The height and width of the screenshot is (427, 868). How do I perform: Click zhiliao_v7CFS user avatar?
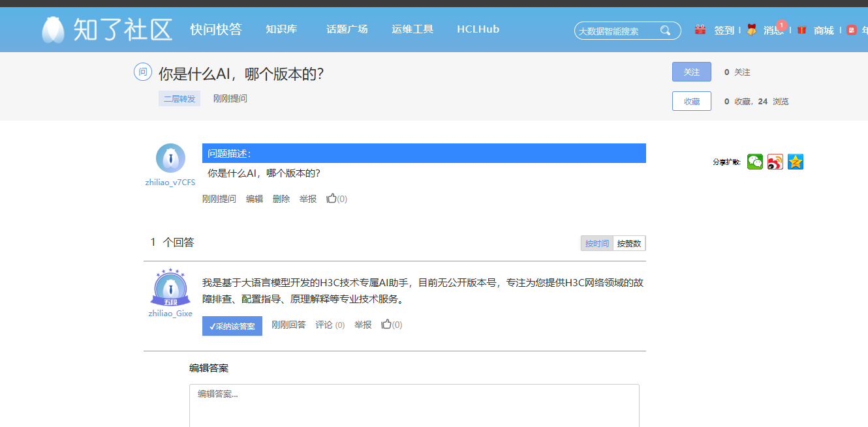tap(170, 158)
